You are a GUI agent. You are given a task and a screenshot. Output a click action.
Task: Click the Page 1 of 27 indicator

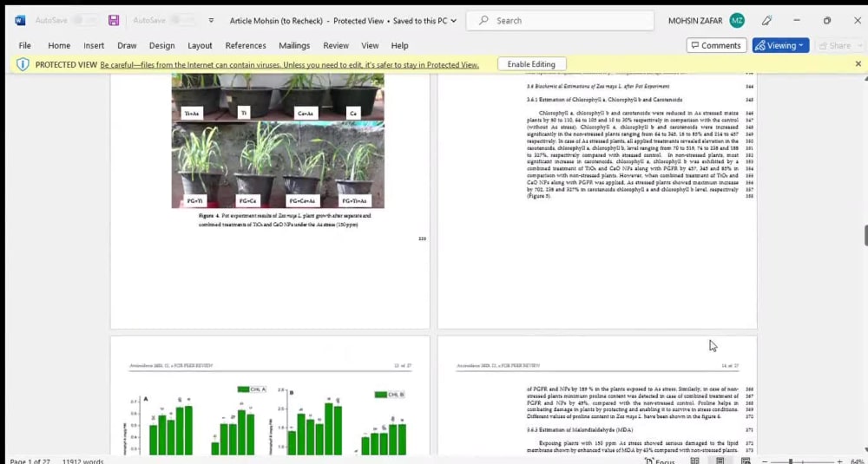[30, 461]
